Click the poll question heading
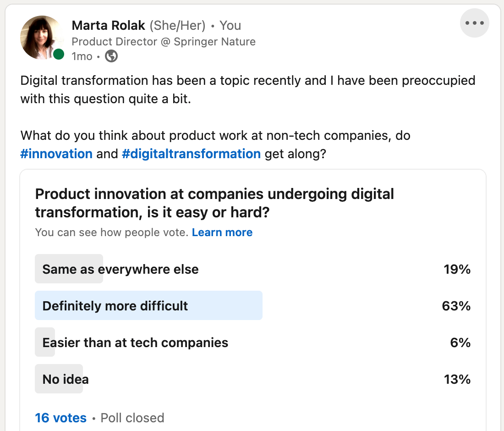Image resolution: width=504 pixels, height=431 pixels. tap(214, 203)
